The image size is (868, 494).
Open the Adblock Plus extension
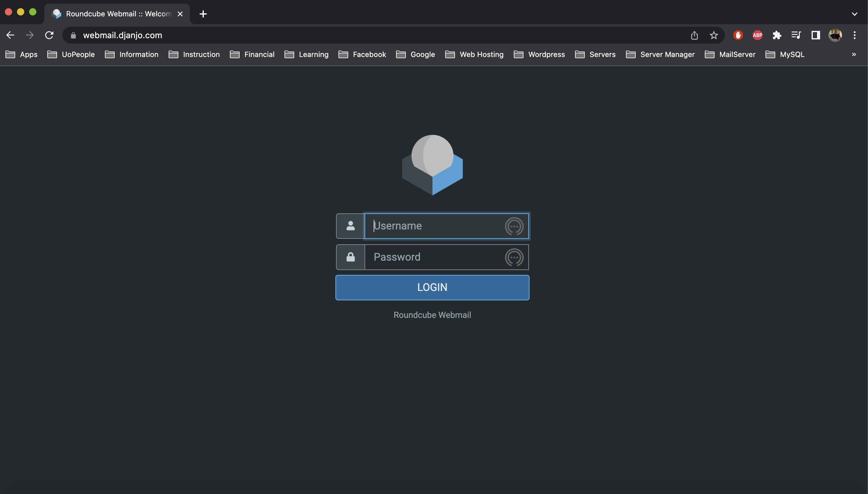pos(757,35)
